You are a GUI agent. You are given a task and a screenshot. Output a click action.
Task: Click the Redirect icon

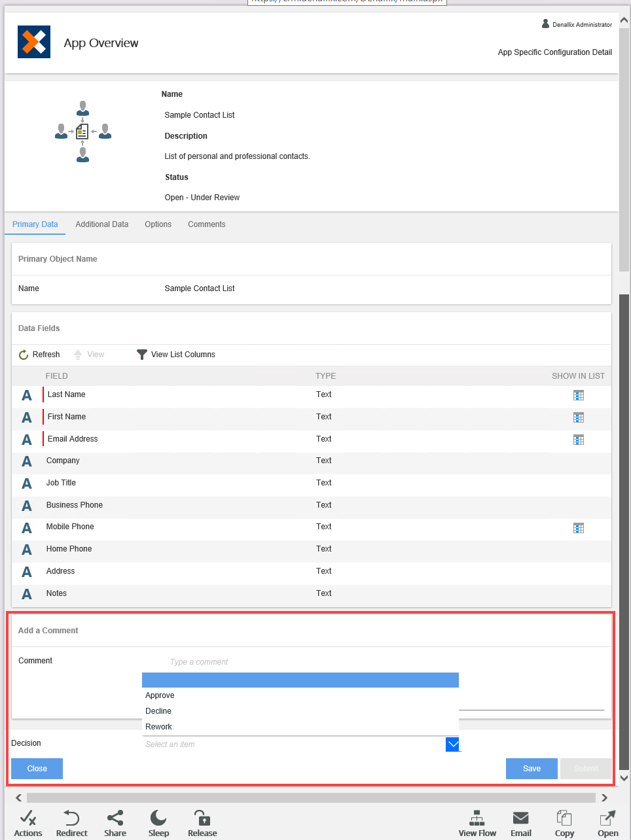point(71,818)
